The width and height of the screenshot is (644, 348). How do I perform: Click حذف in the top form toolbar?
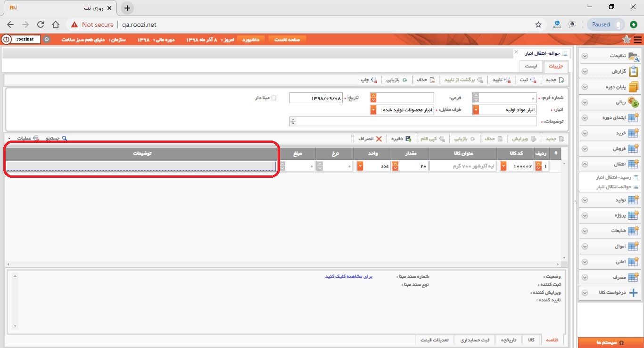pyautogui.click(x=425, y=80)
